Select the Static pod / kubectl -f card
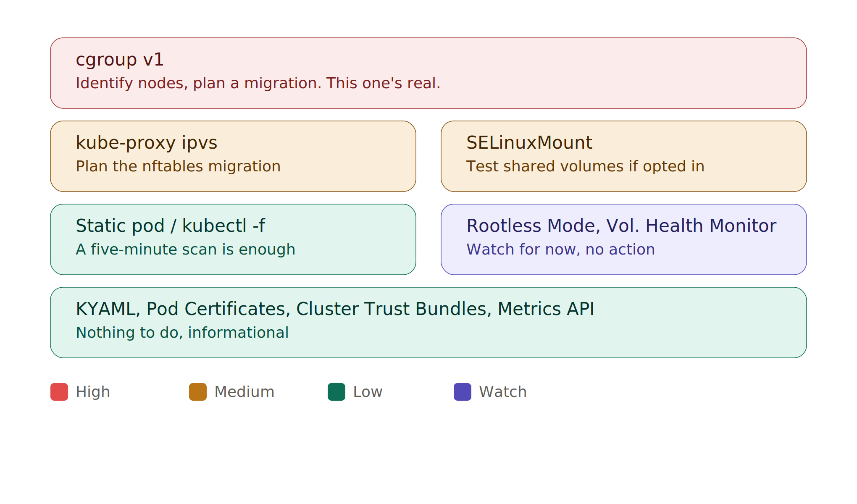Image resolution: width=857 pixels, height=504 pixels. pyautogui.click(x=233, y=239)
